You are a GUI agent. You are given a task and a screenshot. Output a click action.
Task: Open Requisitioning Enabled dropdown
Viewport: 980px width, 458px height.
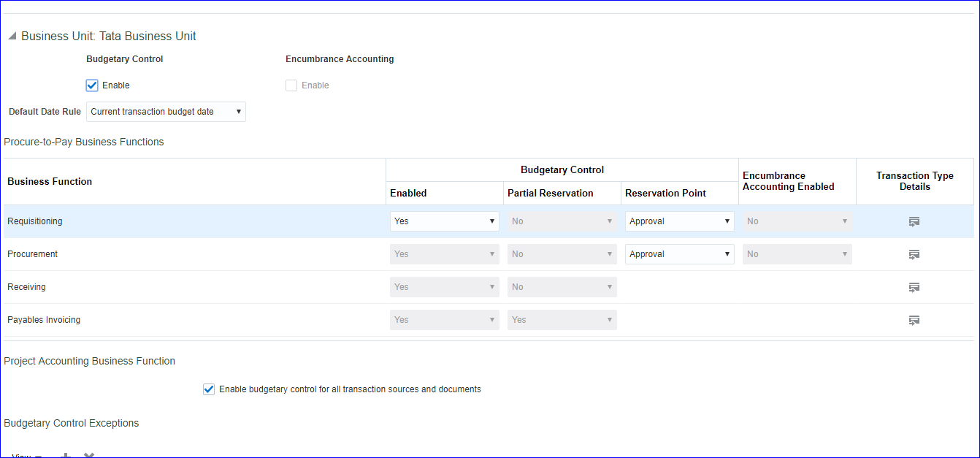[444, 221]
